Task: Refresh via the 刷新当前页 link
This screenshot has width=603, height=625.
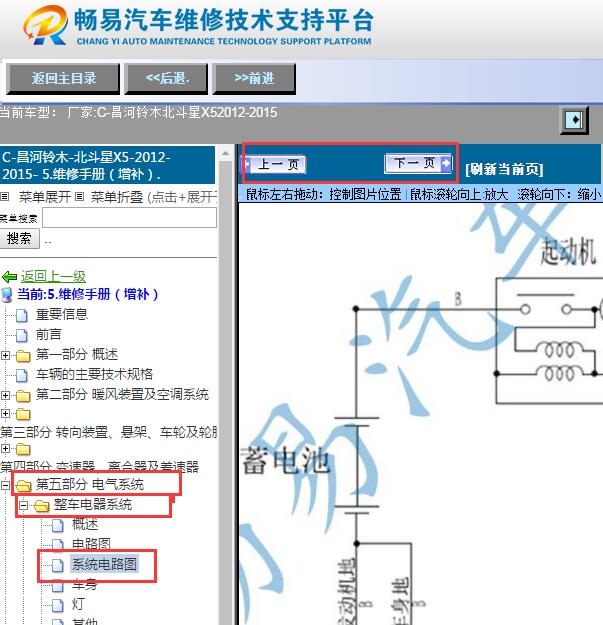Action: click(x=504, y=169)
